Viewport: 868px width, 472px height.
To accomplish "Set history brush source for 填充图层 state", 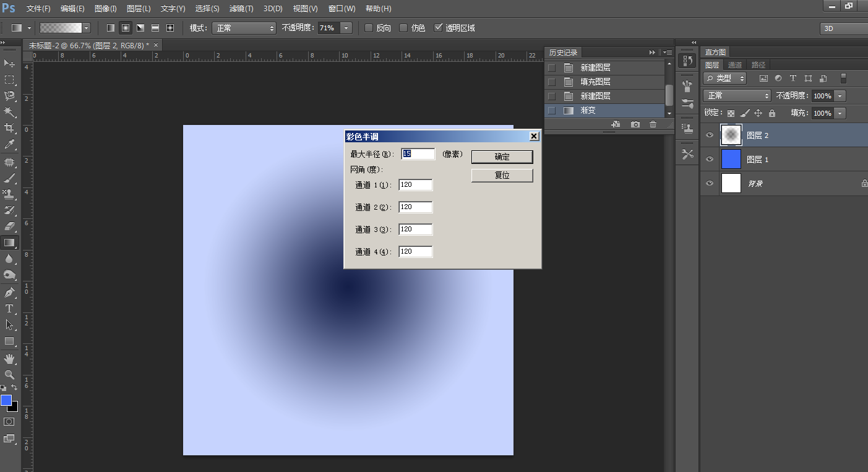I will pos(552,82).
